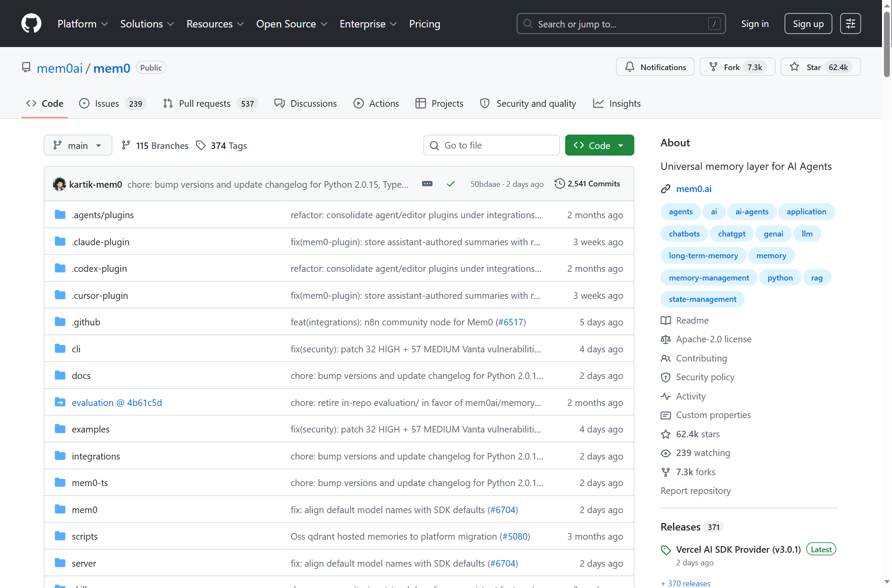Open pull request #6517 link
The height and width of the screenshot is (588, 892).
pyautogui.click(x=511, y=322)
